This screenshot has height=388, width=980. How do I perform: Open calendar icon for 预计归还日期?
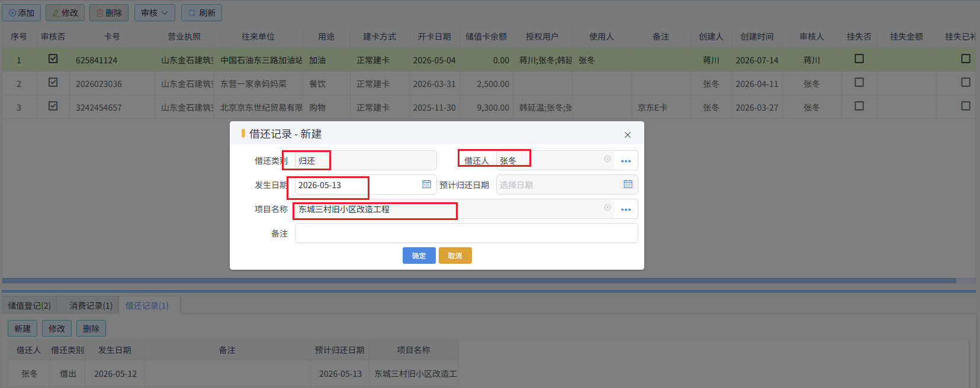point(628,185)
